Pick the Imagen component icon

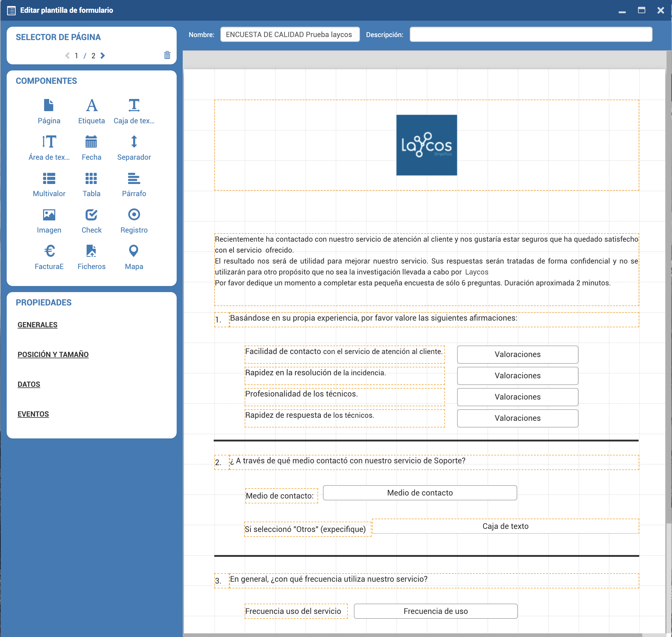[x=49, y=215]
